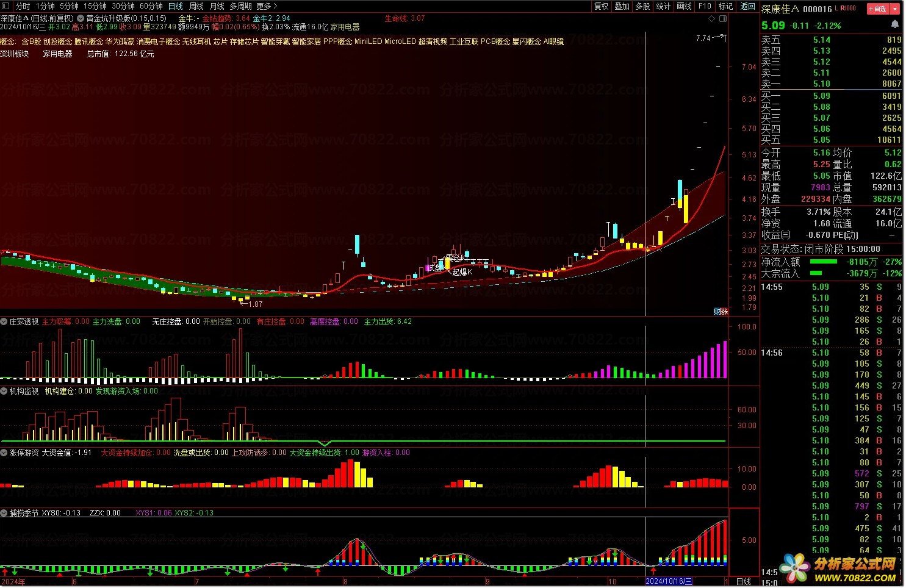906x588 pixels.
Task: Switch to the 1分钟 period tab
Action: (x=46, y=6)
